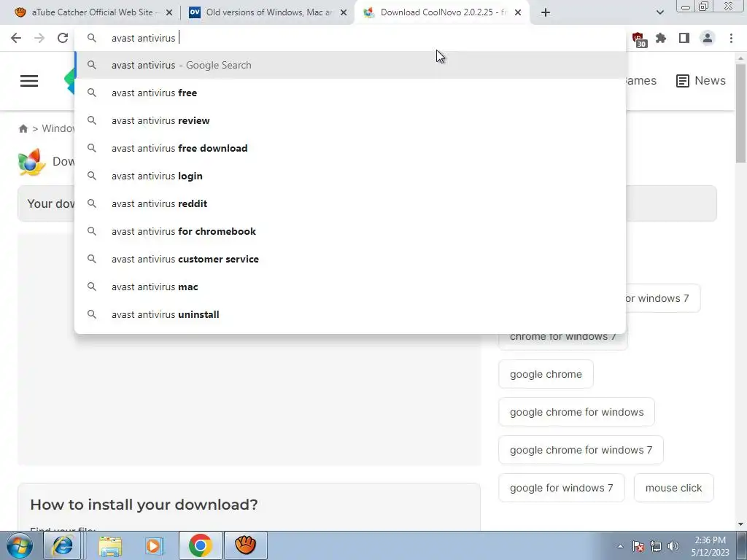Screen dimensions: 747x560
Task: Click the CoolNovo logo icon
Action: coord(31,162)
